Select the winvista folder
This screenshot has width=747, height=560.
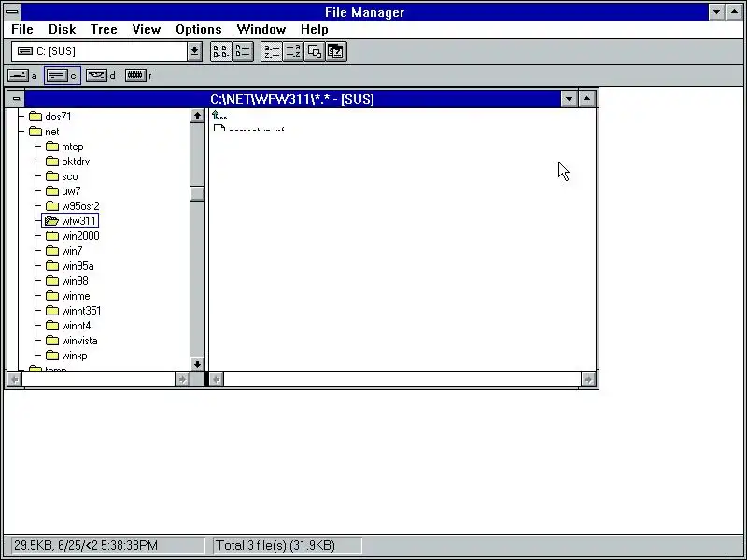[72, 341]
